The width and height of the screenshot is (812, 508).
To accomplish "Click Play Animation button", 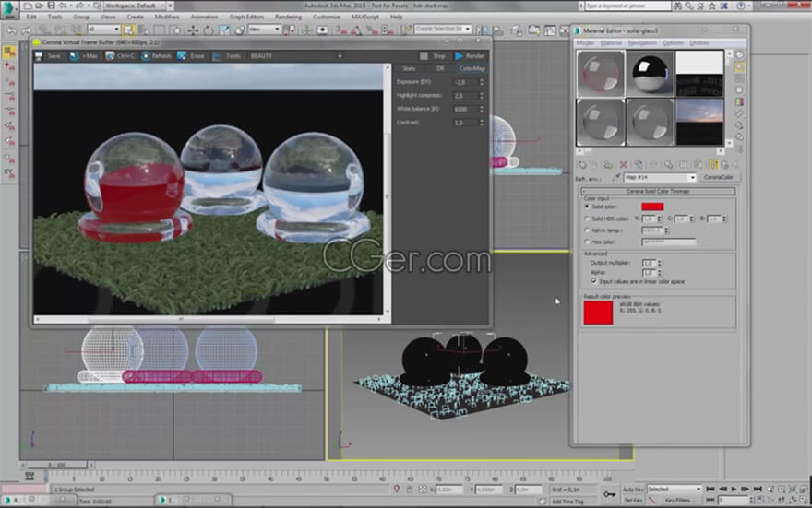I will pyautogui.click(x=734, y=489).
